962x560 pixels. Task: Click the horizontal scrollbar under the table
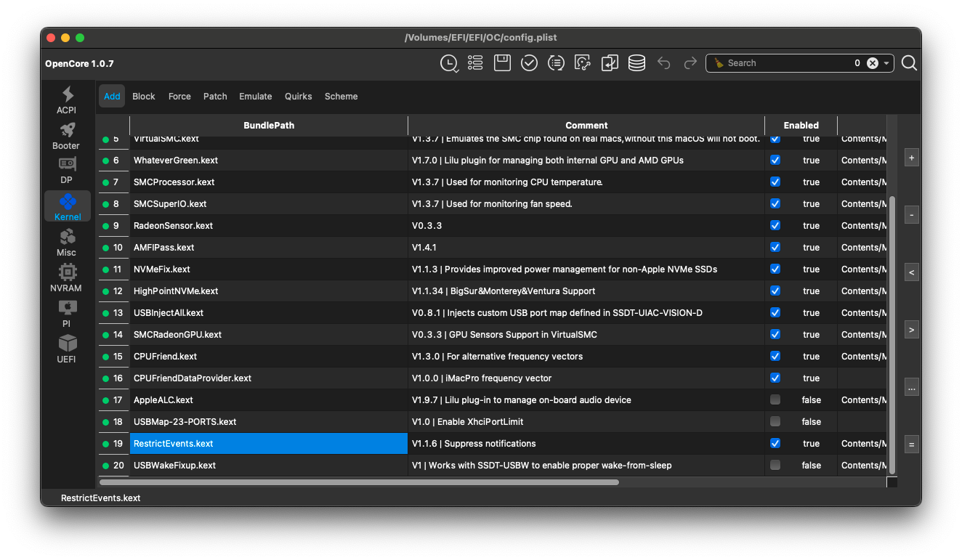pos(359,482)
